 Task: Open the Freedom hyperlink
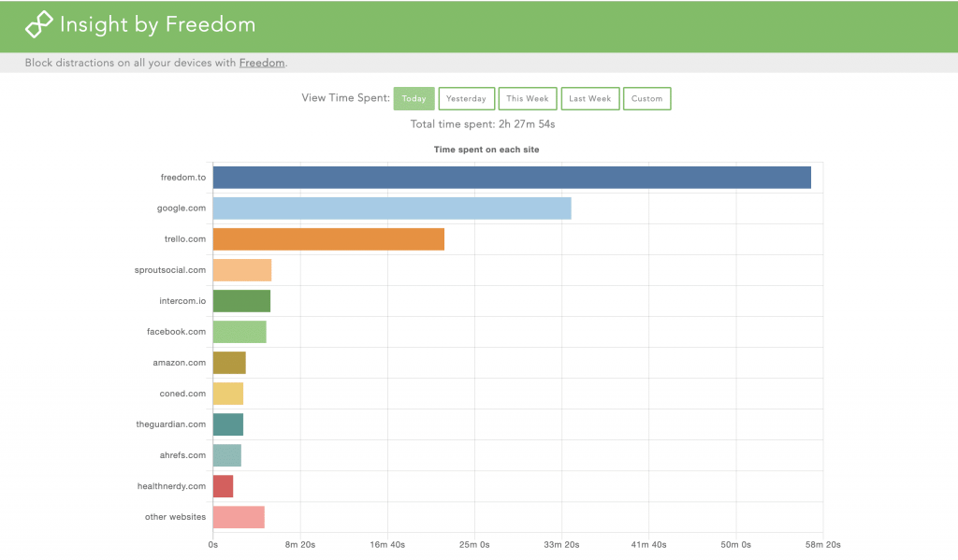pos(262,63)
